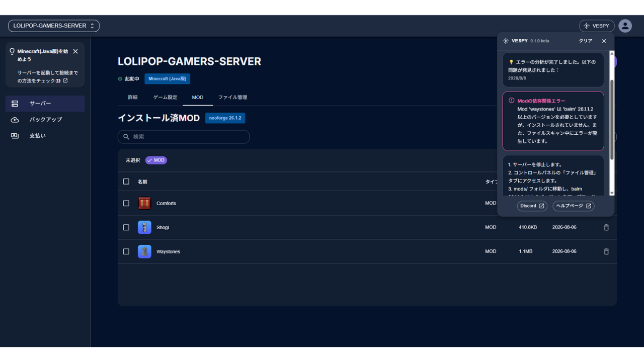Delete the Shogi mod with trash icon
The image size is (644, 362).
[606, 227]
